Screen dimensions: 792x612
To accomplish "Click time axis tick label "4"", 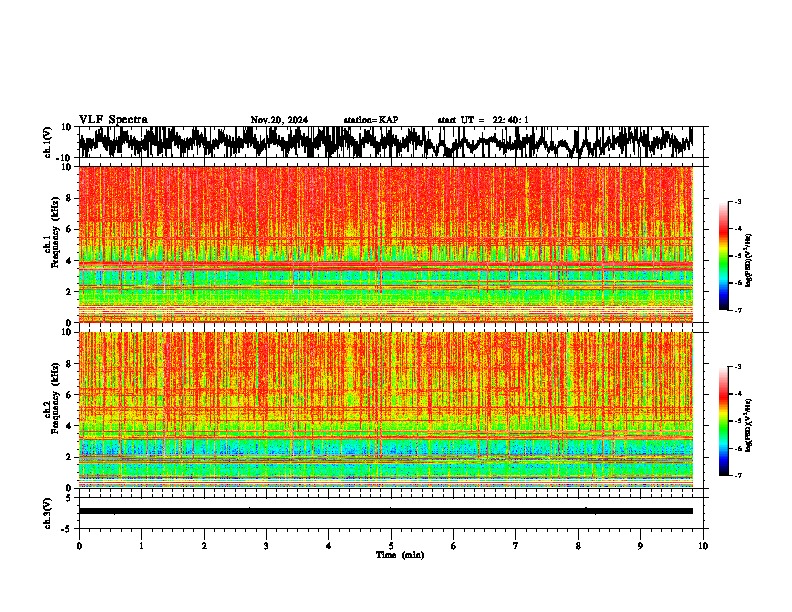I will (x=329, y=546).
